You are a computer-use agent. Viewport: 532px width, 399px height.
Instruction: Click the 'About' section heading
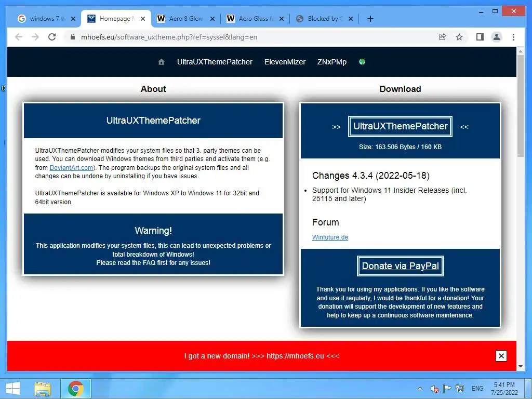click(x=153, y=89)
